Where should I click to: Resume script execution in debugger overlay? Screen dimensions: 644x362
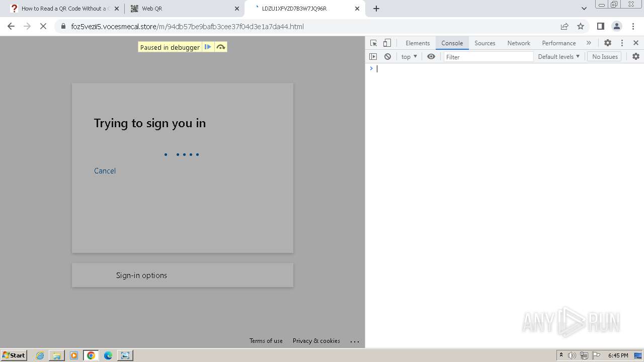208,47
